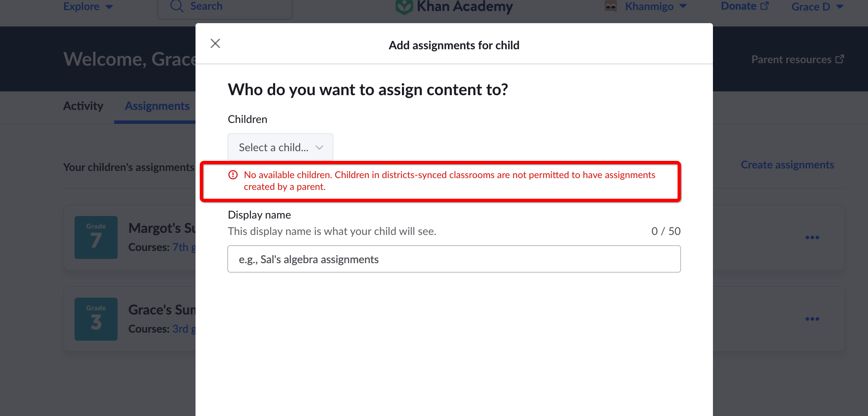868x416 pixels.
Task: Open the Khanmigo menu
Action: [x=656, y=6]
